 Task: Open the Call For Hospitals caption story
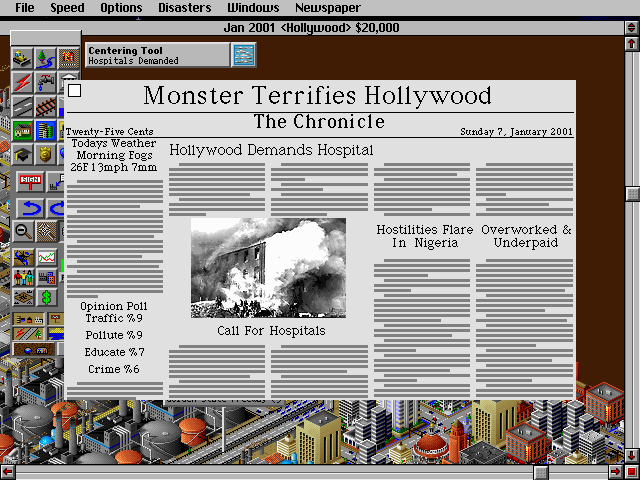[271, 331]
